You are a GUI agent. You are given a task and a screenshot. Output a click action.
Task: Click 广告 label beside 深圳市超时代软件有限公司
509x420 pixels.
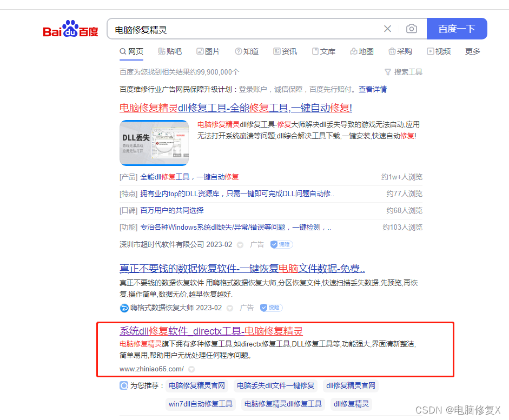coord(257,244)
